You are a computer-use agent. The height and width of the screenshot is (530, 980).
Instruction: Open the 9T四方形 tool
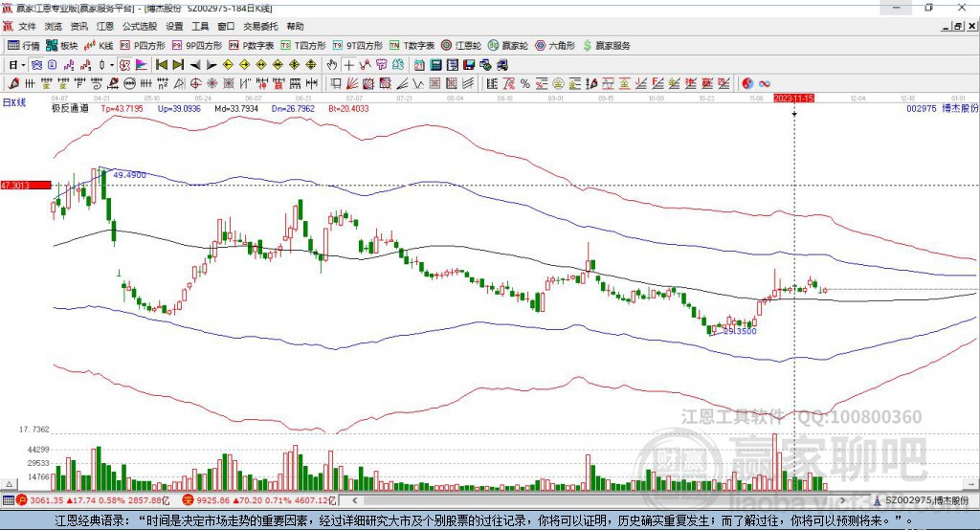coord(358,46)
